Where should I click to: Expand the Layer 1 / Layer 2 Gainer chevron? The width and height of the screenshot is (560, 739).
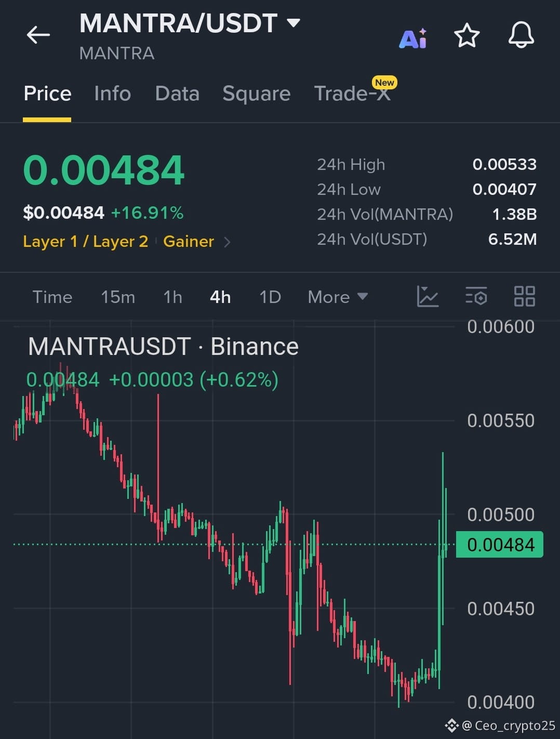pos(226,242)
